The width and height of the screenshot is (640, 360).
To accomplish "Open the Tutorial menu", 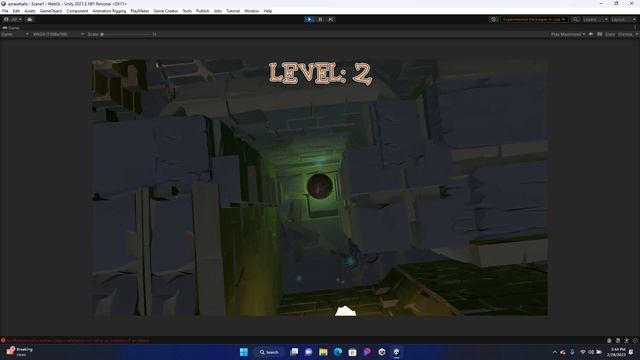I will [233, 11].
